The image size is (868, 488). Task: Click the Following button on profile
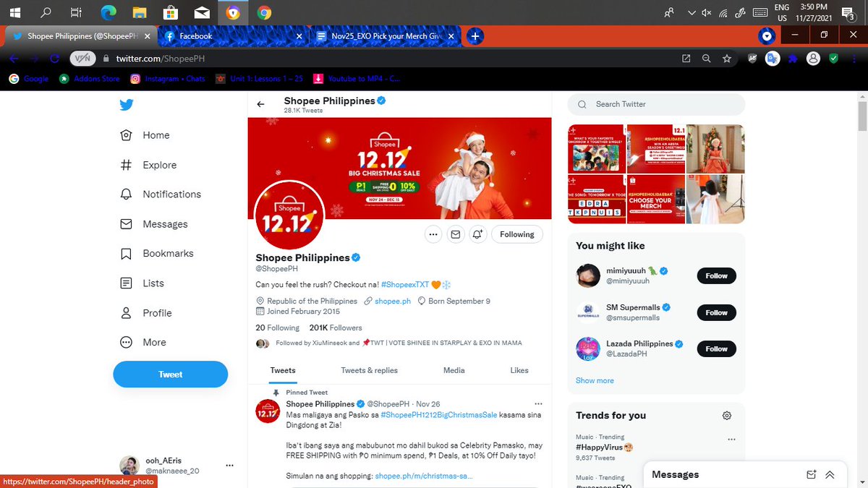point(517,234)
